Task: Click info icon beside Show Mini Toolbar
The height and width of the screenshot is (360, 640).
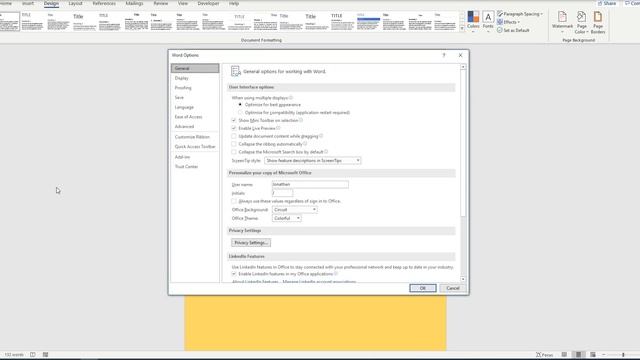Action: (x=301, y=120)
